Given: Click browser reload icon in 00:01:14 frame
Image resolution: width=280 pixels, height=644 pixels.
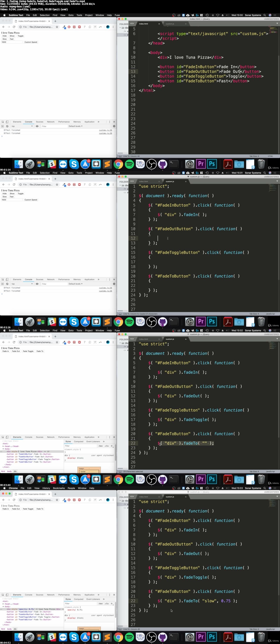Looking at the screenshot, I should pos(14,27).
